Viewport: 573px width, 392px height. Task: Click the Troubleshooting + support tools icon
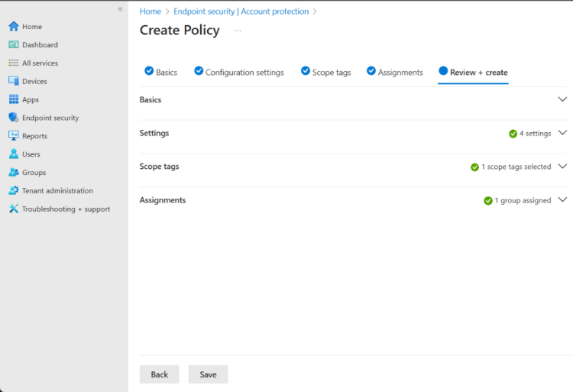coord(14,209)
